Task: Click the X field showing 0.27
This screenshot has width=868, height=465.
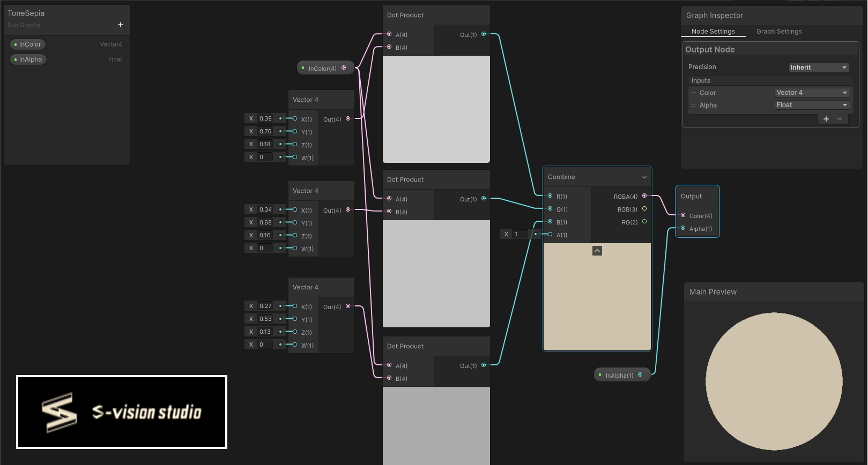Action: click(x=265, y=306)
